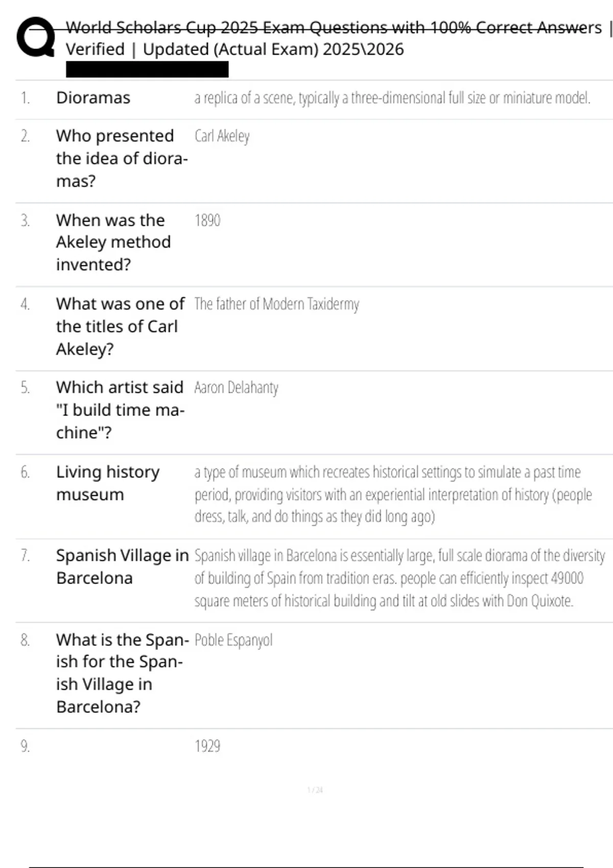Select the question about Carl Akeley's titles
This screenshot has width=613, height=868.
point(120,326)
